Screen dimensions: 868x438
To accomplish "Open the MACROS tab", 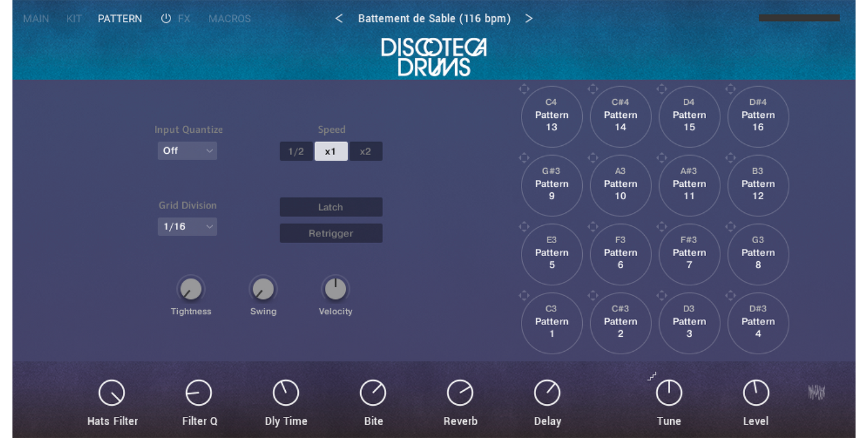I will click(229, 19).
